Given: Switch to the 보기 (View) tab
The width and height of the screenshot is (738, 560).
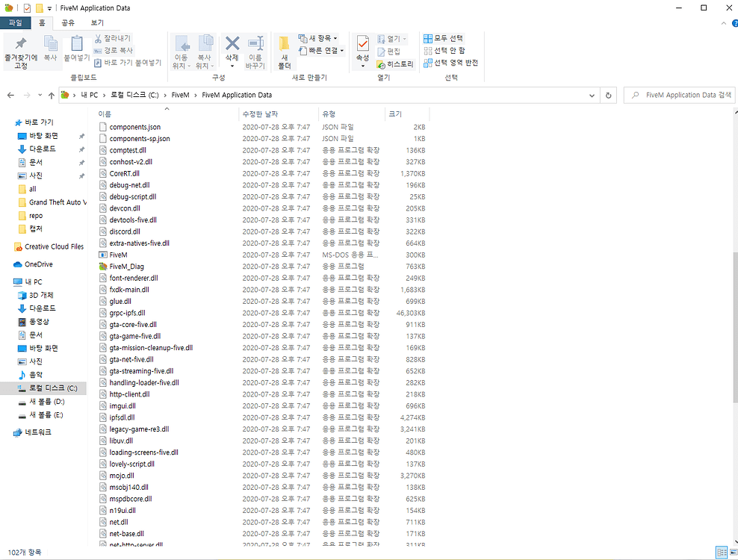Looking at the screenshot, I should [97, 22].
